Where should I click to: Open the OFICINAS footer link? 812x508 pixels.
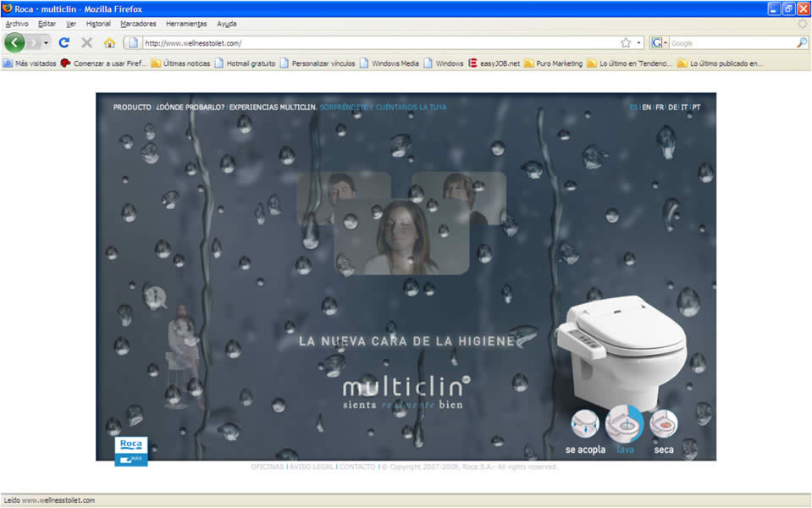click(268, 467)
